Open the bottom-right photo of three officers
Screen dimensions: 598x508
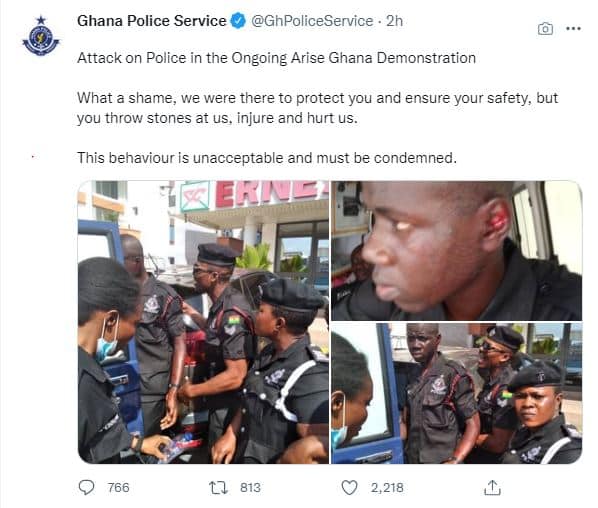[x=457, y=394]
